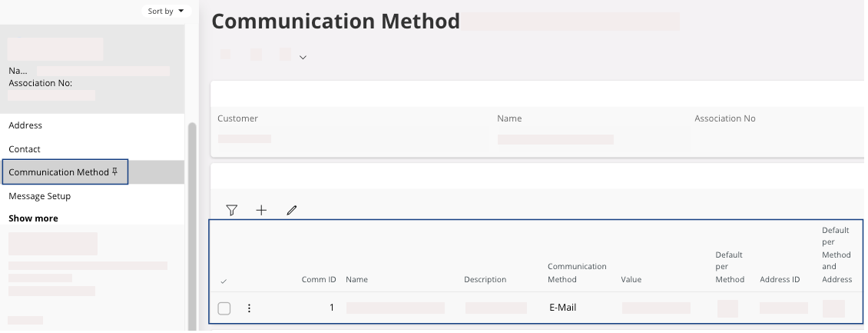Image resolution: width=868 pixels, height=333 pixels.
Task: Click the pencil edit icon
Action: tap(291, 210)
